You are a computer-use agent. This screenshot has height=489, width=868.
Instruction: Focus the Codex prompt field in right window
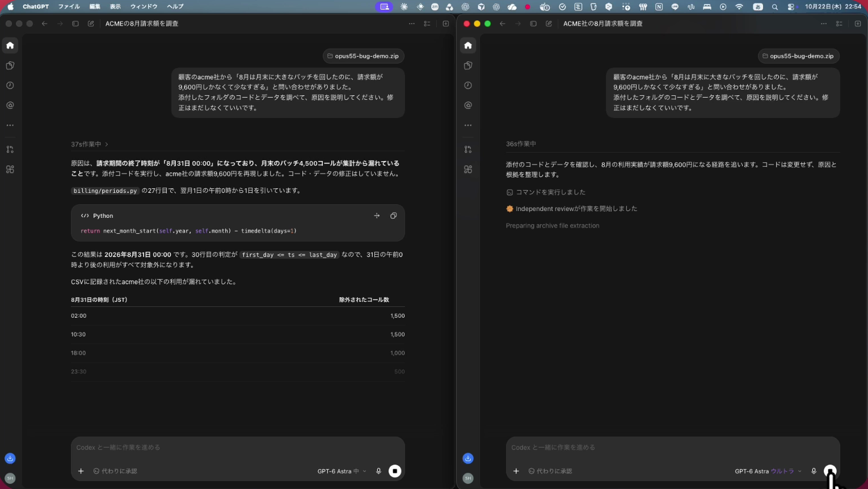click(673, 448)
